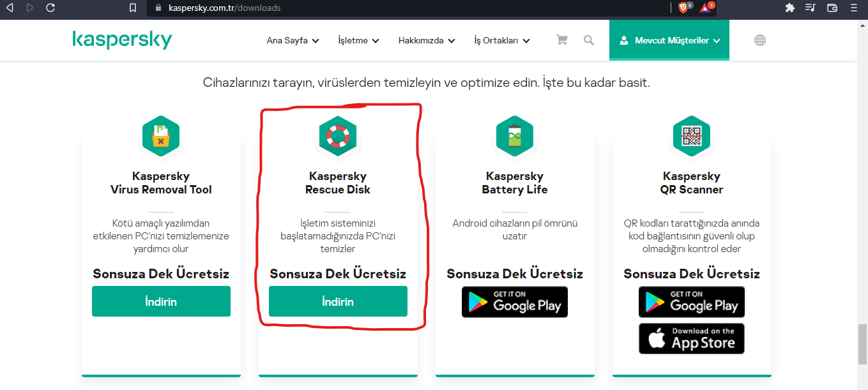Image resolution: width=868 pixels, height=390 pixels.
Task: Click the Kaspersky QR Scanner title
Action: [x=692, y=183]
